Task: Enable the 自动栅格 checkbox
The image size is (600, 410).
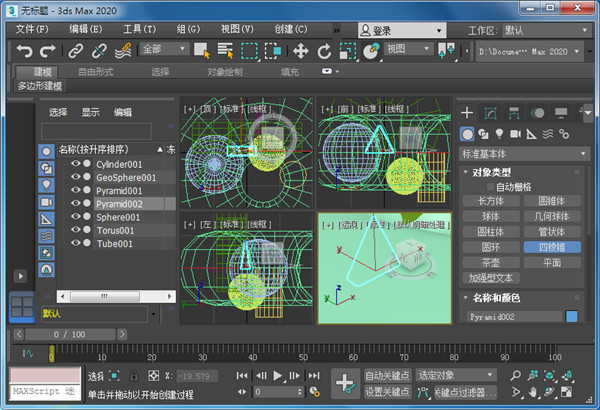Action: tap(491, 186)
